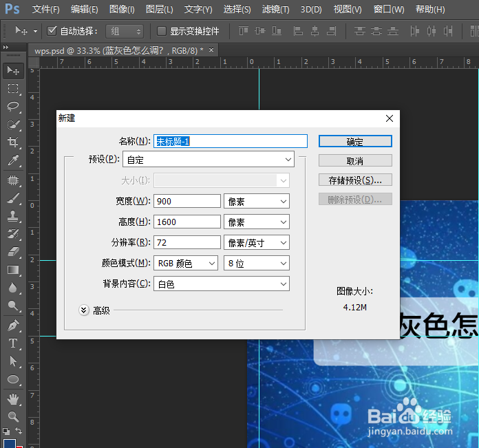Click align left edges icon
This screenshot has width=479, height=448.
[x=298, y=31]
